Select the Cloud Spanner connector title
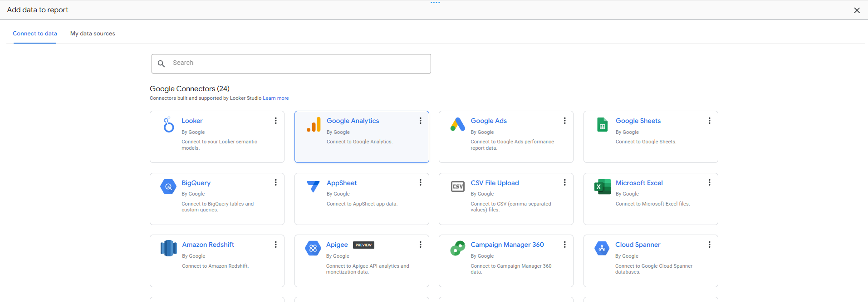This screenshot has width=868, height=304. coord(638,245)
